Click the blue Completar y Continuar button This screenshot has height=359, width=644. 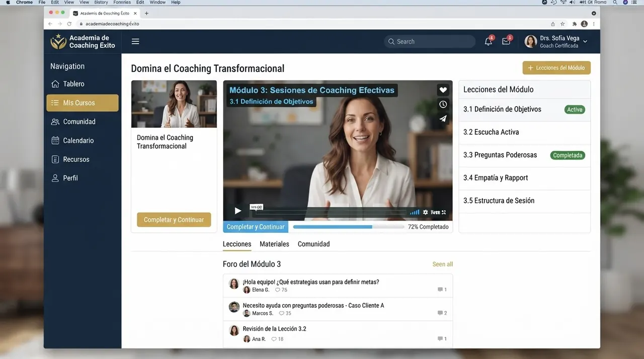pos(256,227)
